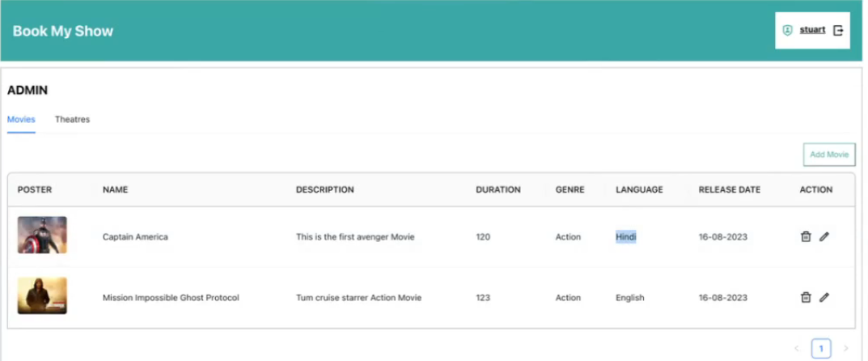Open the Captain America poster thumbnail
The width and height of the screenshot is (868, 361).
tap(42, 236)
